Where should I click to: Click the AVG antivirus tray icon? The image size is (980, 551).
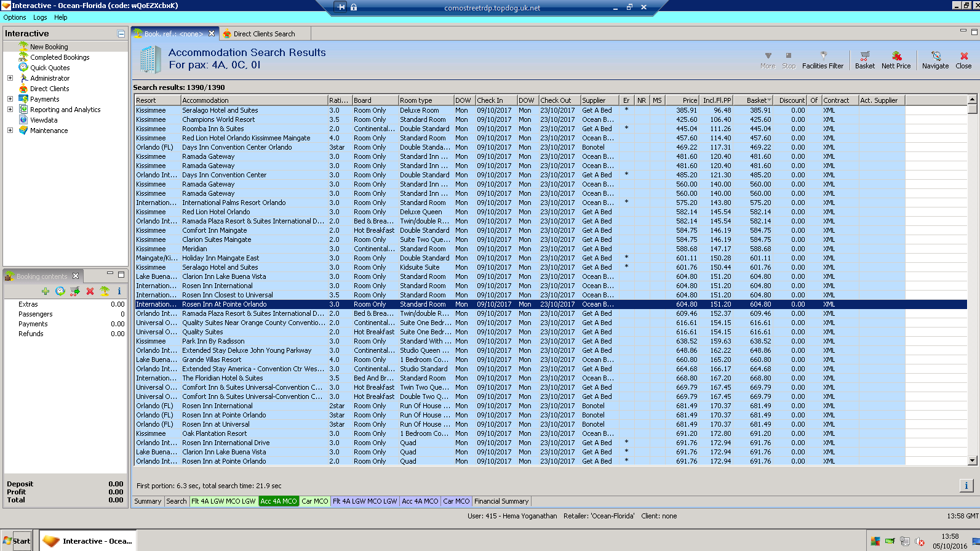875,541
